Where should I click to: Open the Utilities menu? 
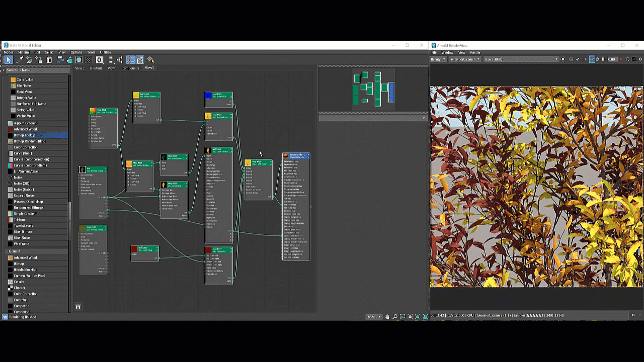[x=105, y=52]
